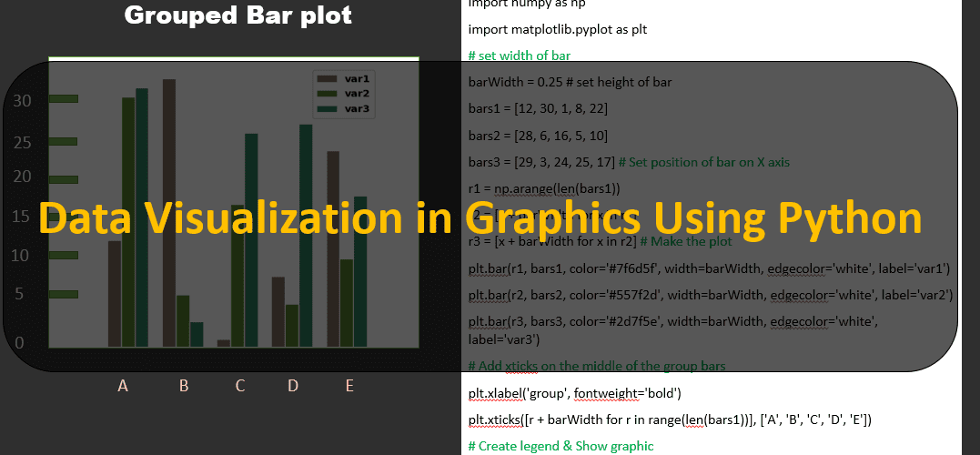The width and height of the screenshot is (980, 455).
Task: Click the "var1" legend label
Action: click(x=357, y=79)
